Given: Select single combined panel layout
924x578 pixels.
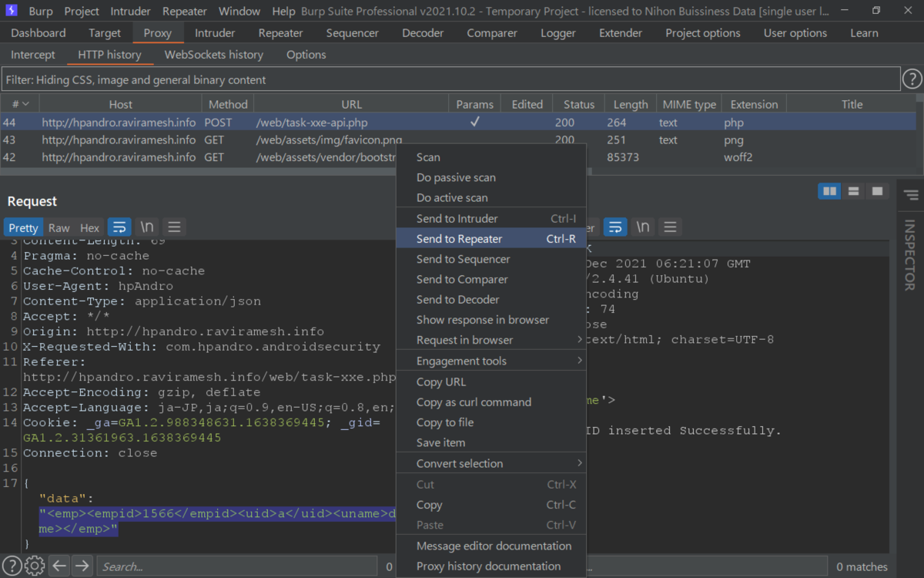Looking at the screenshot, I should click(876, 191).
